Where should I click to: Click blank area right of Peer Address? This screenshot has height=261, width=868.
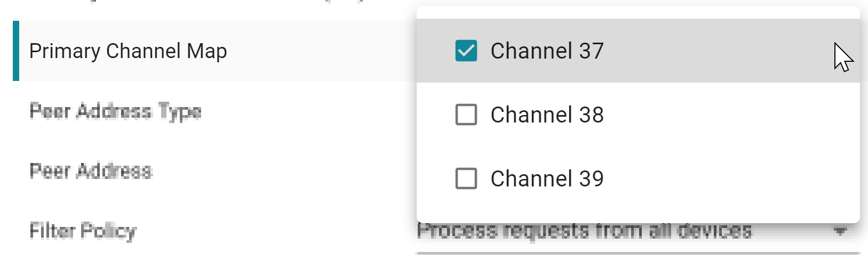(x=283, y=171)
